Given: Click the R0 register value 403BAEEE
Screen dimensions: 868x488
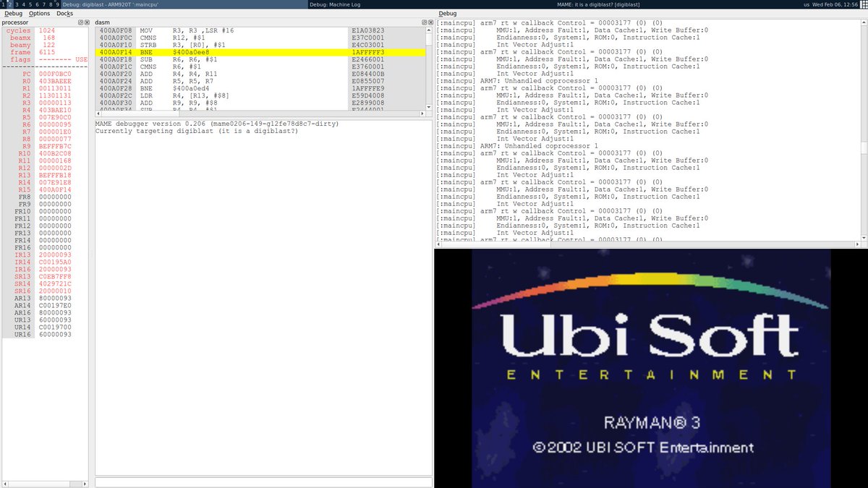Looking at the screenshot, I should 55,82.
